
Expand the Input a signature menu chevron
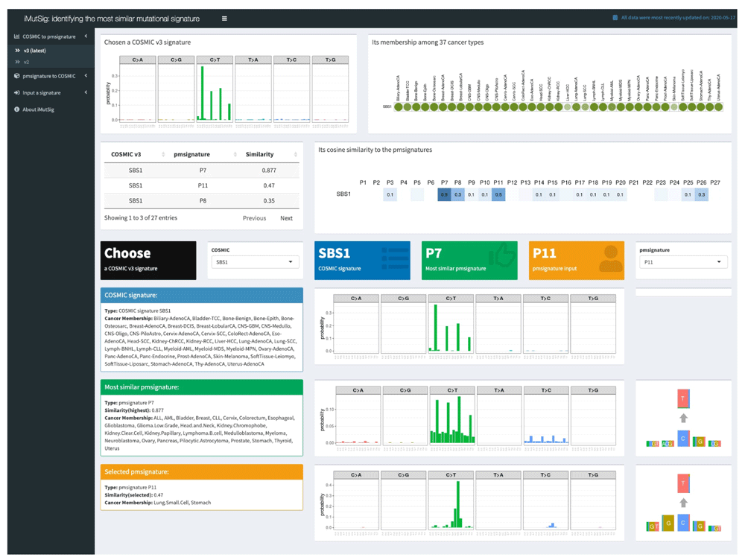86,93
